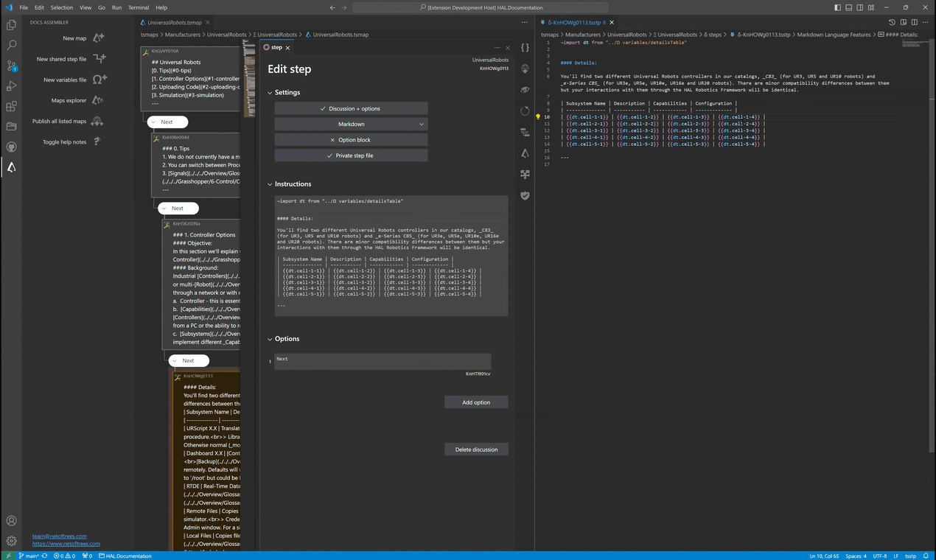Open team@netoftrees.com email link

[x=59, y=536]
